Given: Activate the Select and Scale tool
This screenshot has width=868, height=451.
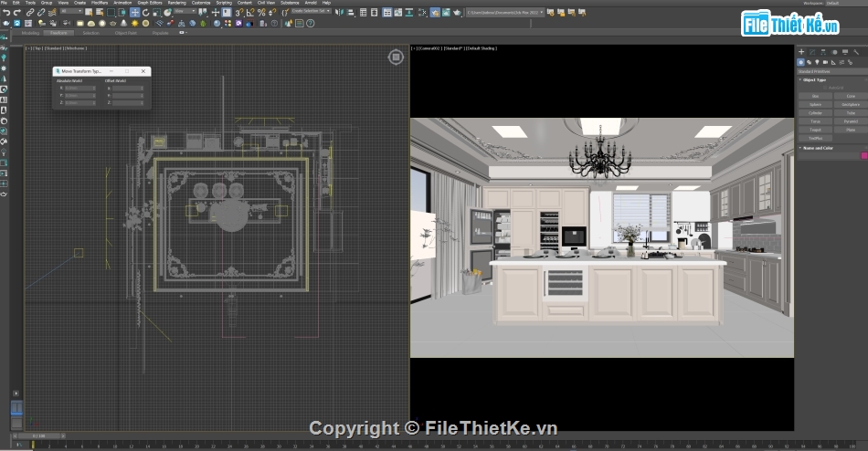Looking at the screenshot, I should [x=156, y=12].
